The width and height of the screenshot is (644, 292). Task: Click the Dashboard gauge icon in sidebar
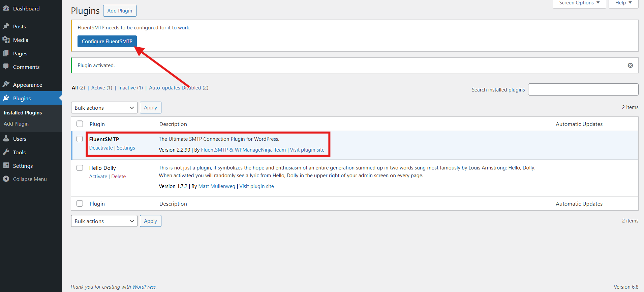point(6,8)
